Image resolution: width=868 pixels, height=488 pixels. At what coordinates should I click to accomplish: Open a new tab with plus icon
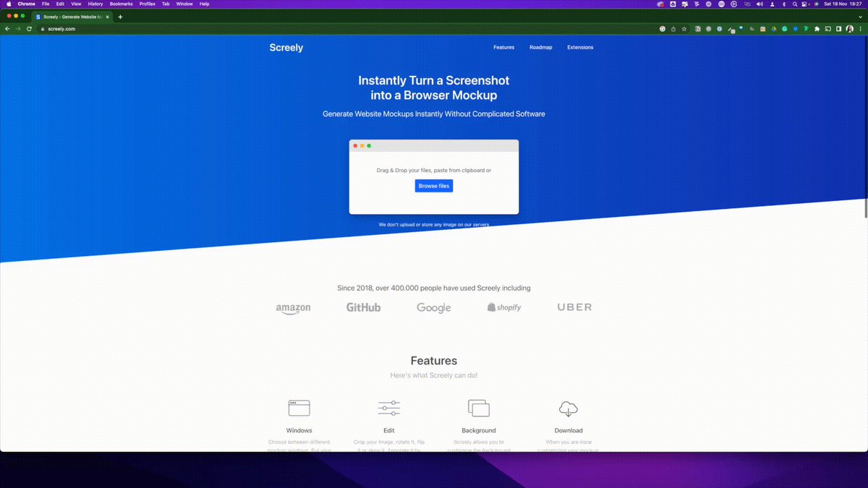[120, 17]
